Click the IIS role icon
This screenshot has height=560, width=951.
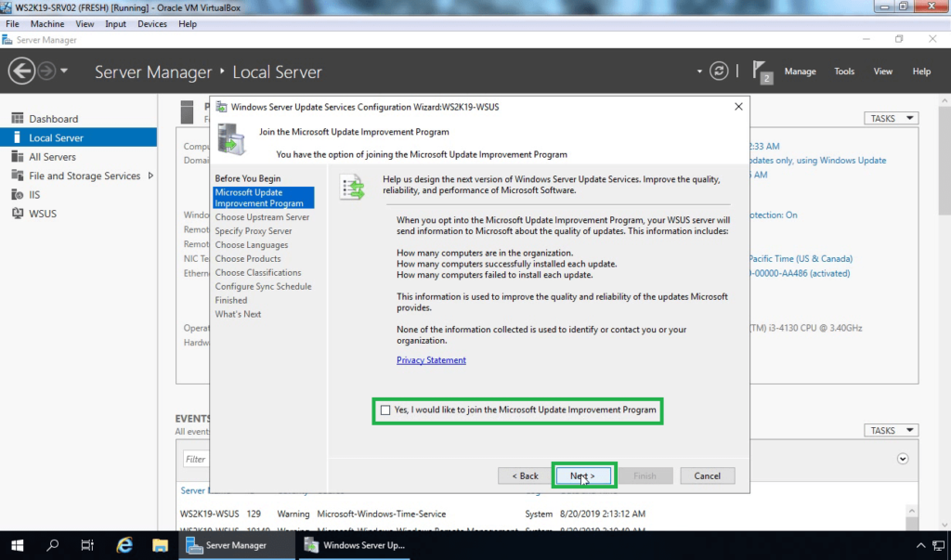tap(18, 194)
